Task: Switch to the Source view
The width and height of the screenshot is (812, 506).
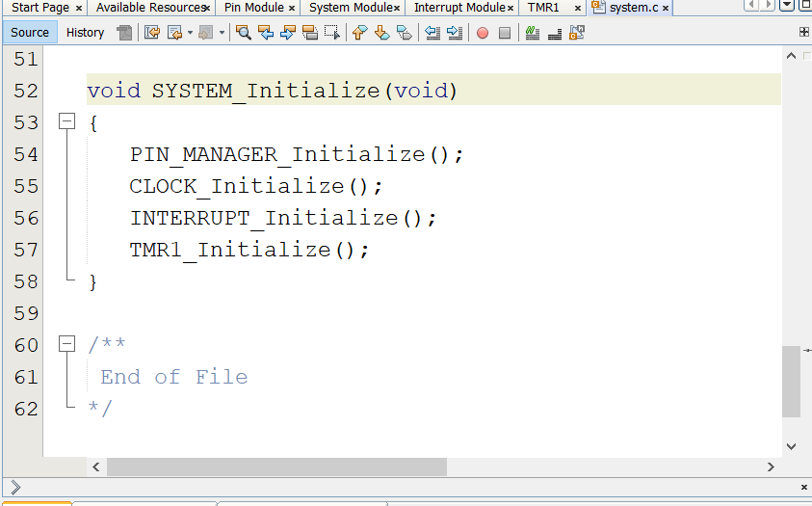Action: 30,32
